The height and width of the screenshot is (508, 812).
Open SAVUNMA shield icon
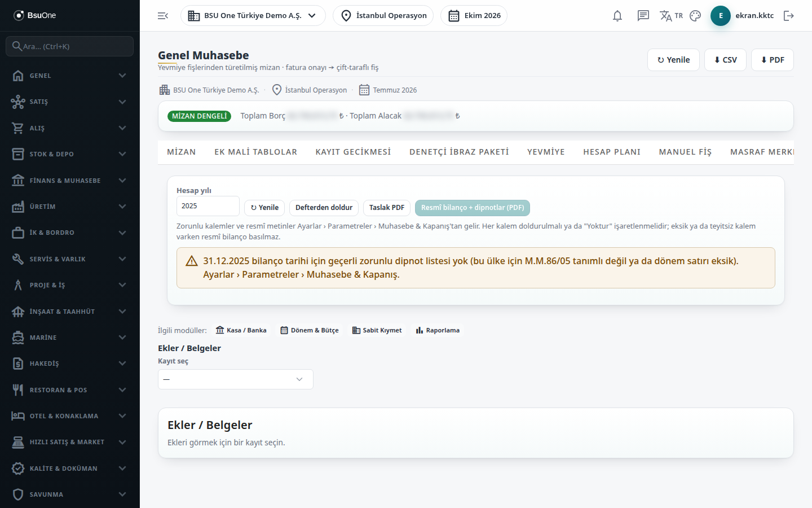click(x=18, y=494)
